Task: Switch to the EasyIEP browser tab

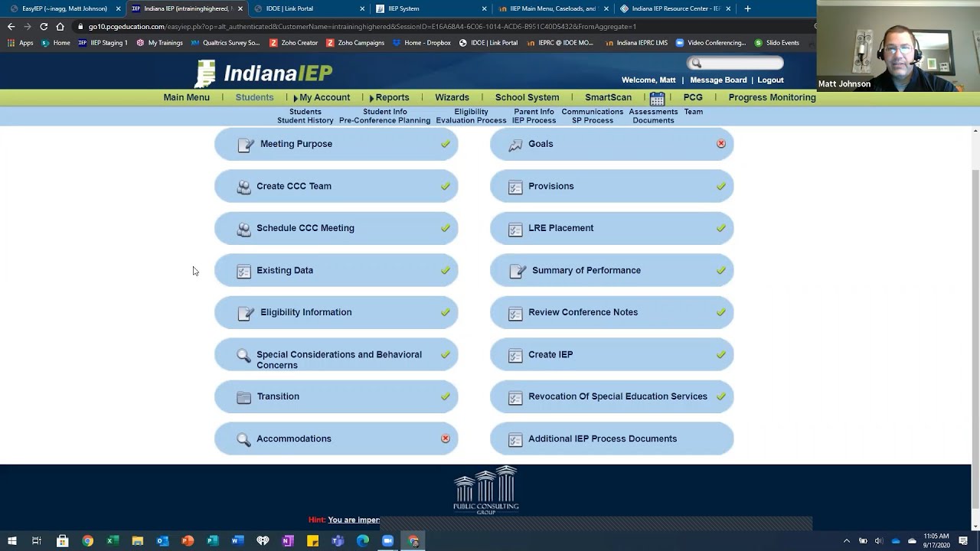Action: coord(64,8)
